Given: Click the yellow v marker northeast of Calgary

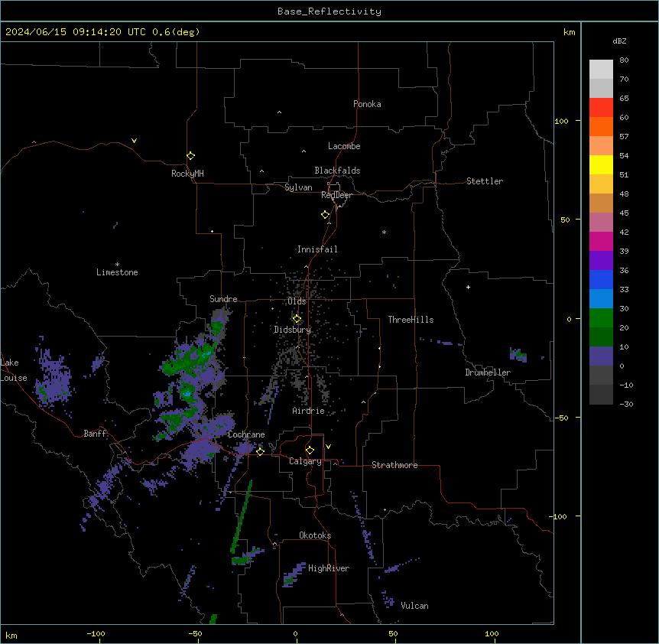Looking at the screenshot, I should 328,447.
